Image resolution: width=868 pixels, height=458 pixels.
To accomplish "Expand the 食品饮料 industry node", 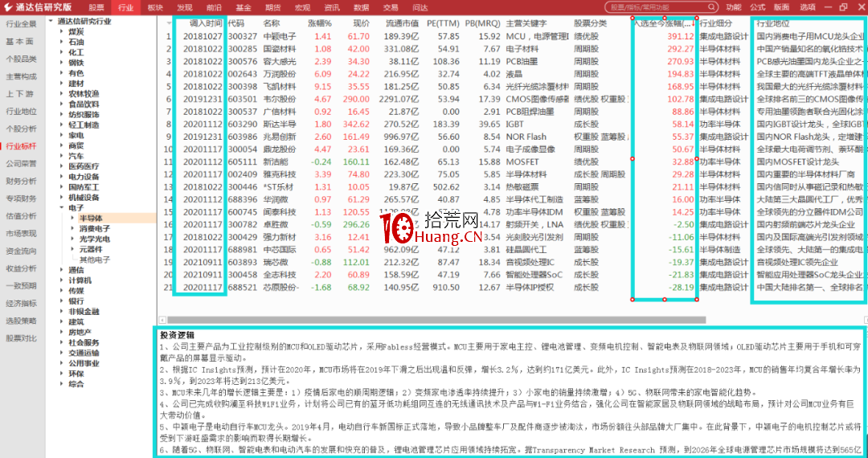I will click(x=62, y=104).
